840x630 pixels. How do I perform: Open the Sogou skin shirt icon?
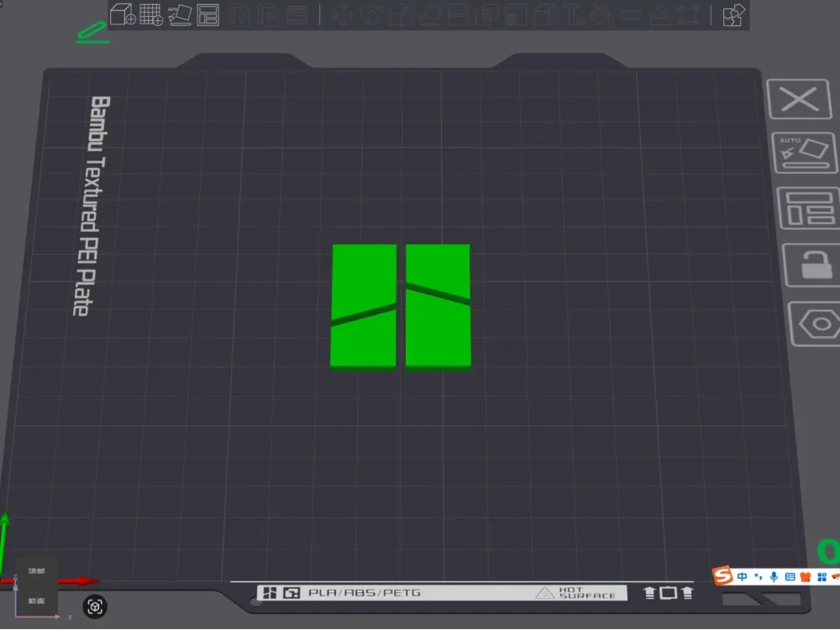coord(806,576)
